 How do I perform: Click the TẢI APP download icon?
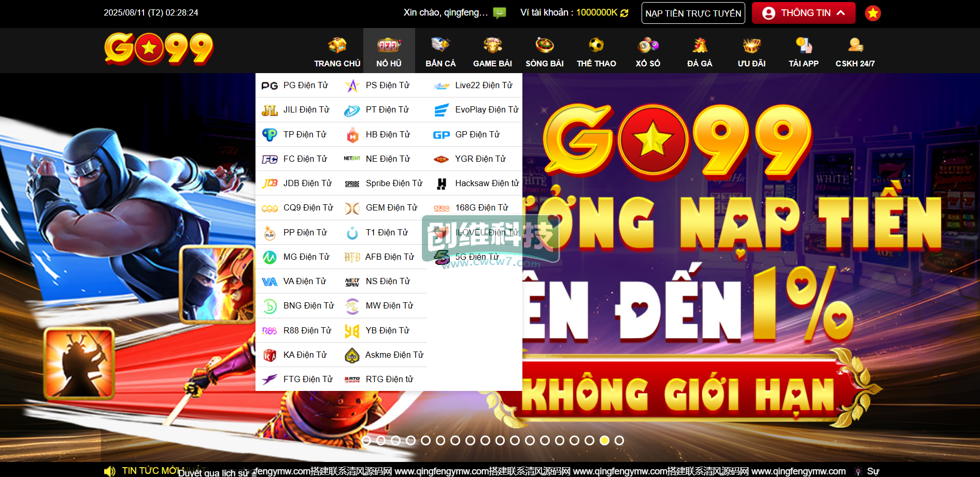click(803, 45)
